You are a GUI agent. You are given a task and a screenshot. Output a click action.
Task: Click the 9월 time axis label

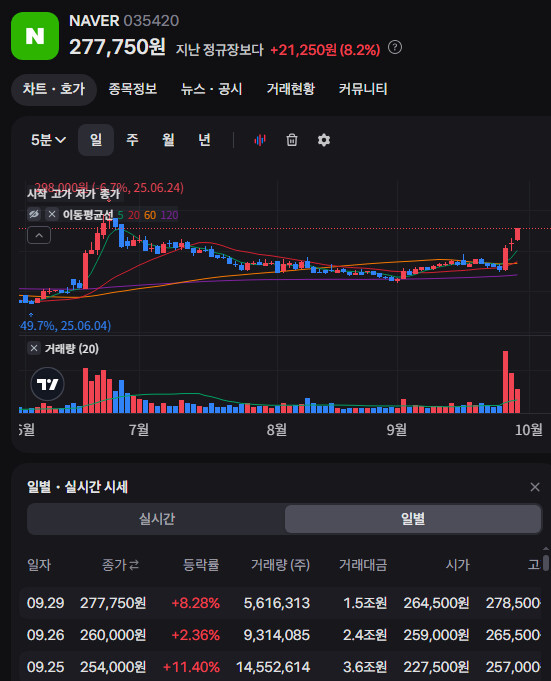point(397,430)
